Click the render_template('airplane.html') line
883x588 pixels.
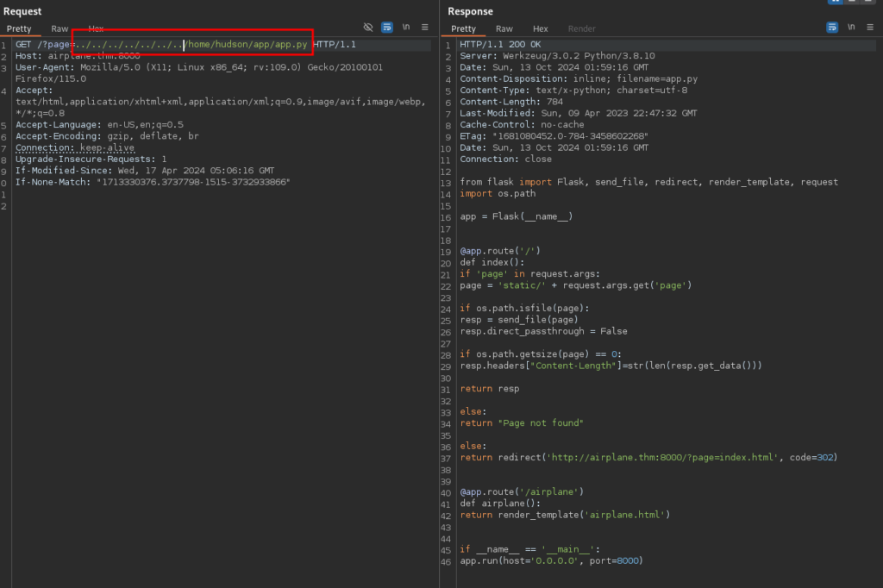pyautogui.click(x=565, y=515)
